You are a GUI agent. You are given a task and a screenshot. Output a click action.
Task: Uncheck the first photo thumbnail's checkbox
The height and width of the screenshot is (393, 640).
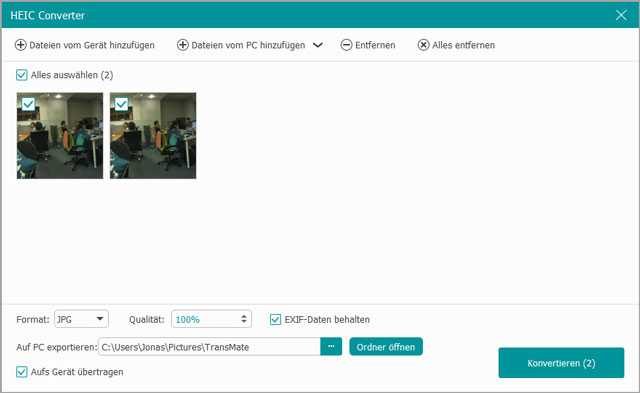click(x=28, y=104)
